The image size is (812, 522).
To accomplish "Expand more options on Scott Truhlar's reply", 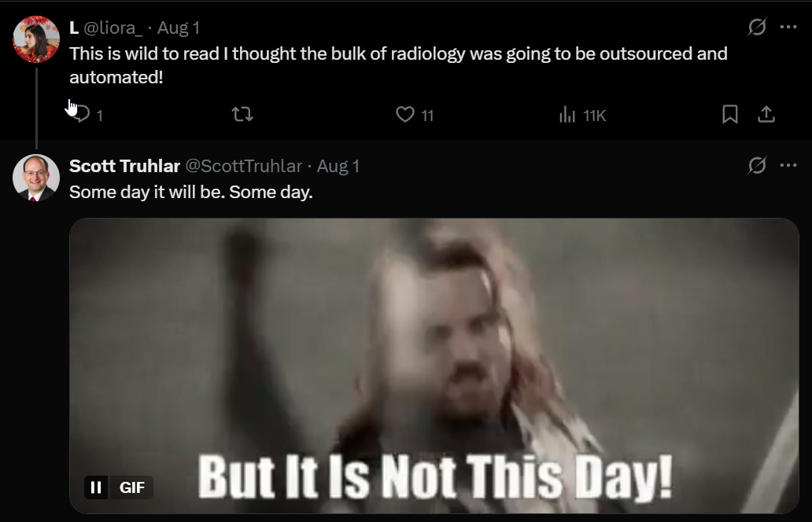I will pos(788,165).
